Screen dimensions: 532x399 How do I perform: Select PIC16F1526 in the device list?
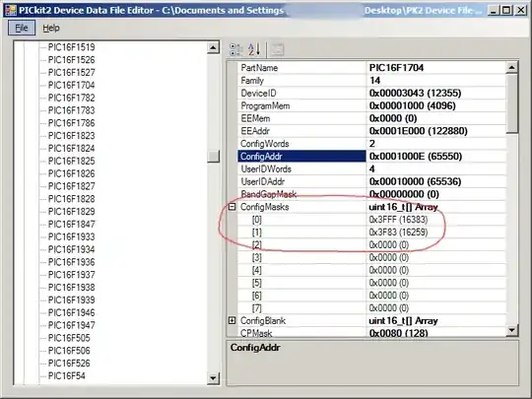71,60
